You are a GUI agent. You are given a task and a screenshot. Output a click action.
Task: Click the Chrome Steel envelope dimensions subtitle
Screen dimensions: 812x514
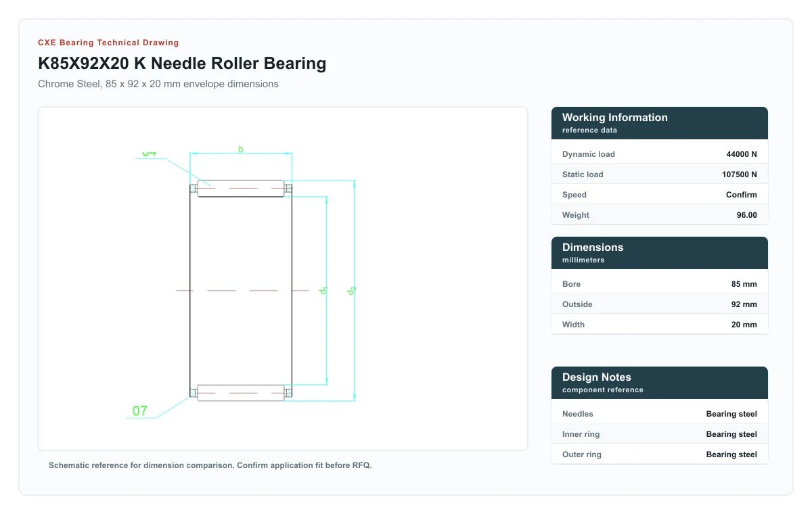(x=158, y=84)
